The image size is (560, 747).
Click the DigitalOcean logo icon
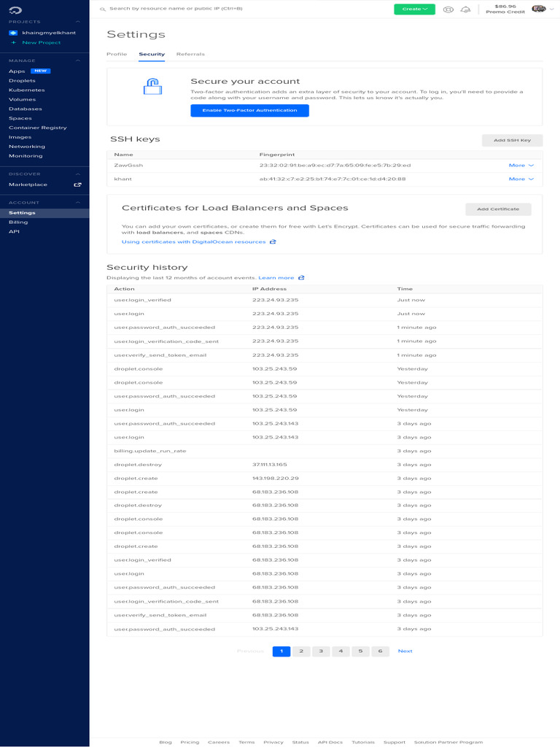pyautogui.click(x=15, y=10)
